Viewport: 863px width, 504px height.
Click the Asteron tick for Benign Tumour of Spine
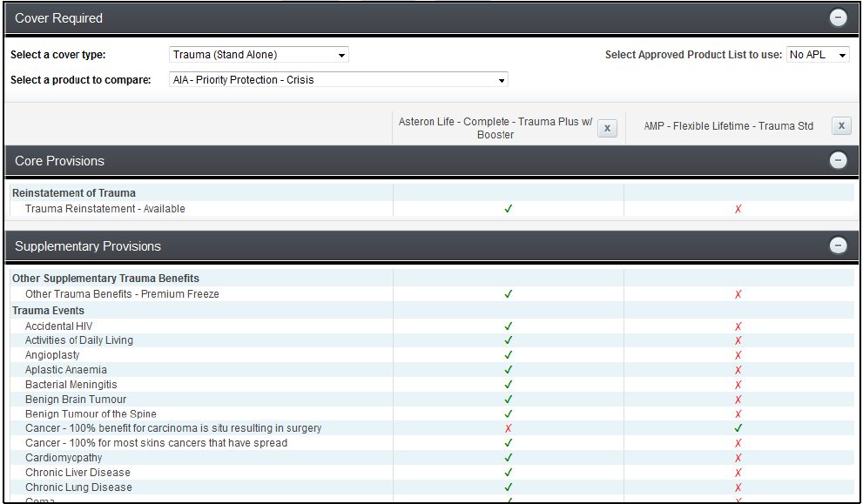(509, 413)
